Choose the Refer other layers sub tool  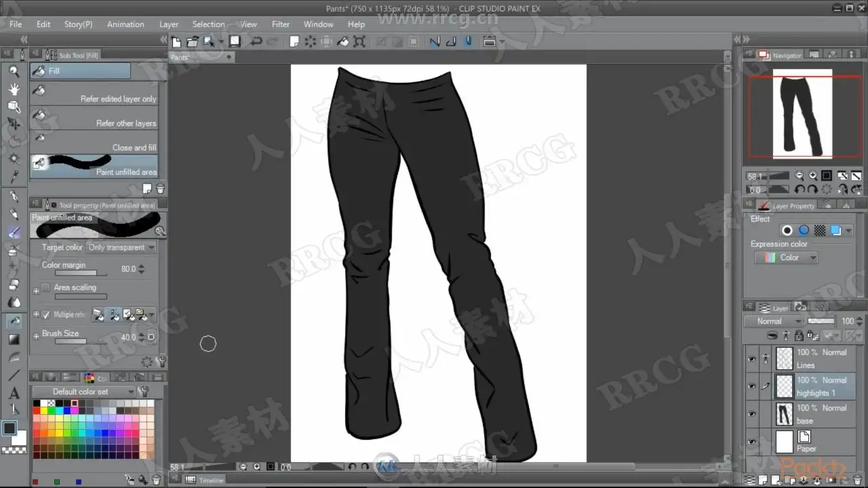click(94, 118)
